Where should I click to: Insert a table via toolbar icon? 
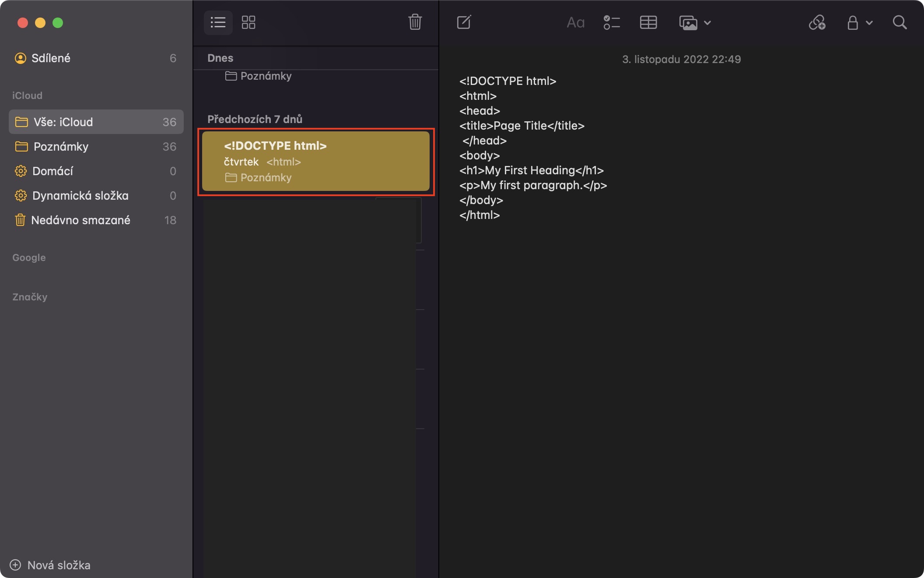(x=648, y=22)
